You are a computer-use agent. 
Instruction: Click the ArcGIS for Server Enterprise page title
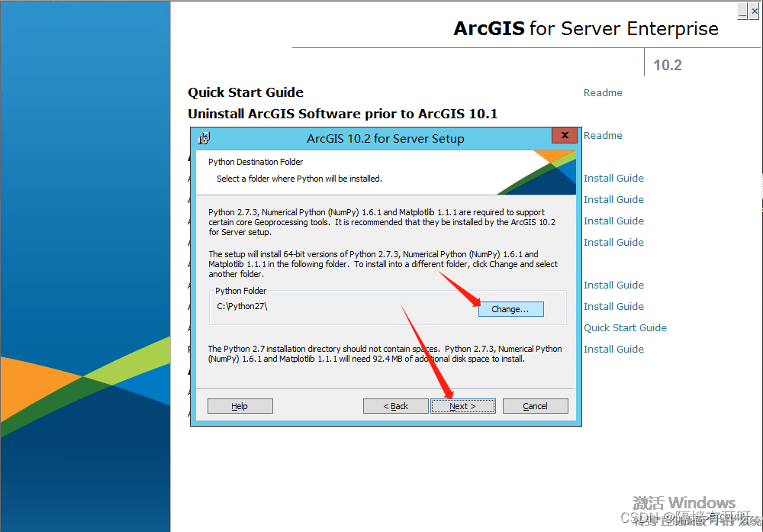click(x=585, y=28)
